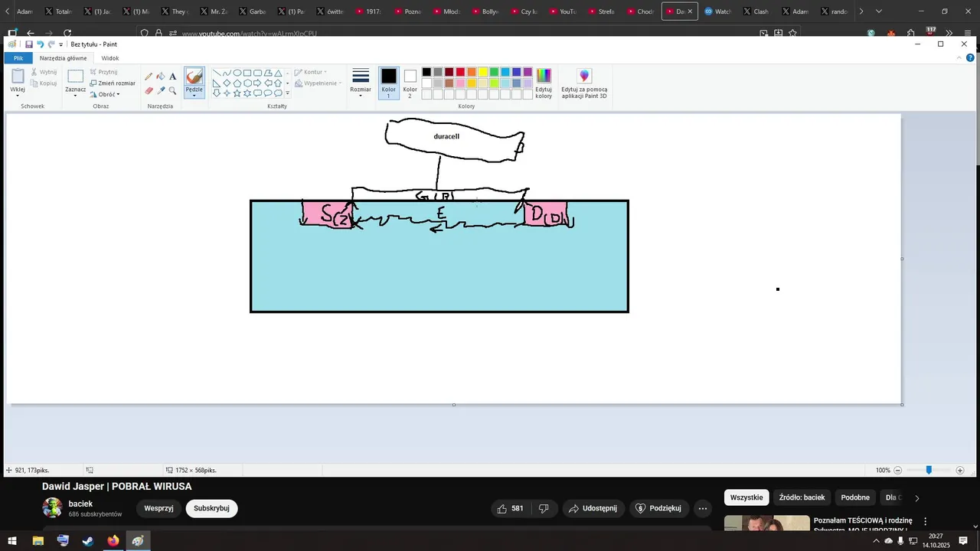Viewport: 980px width, 551px height.
Task: Open the Plik file menu
Action: 18,58
